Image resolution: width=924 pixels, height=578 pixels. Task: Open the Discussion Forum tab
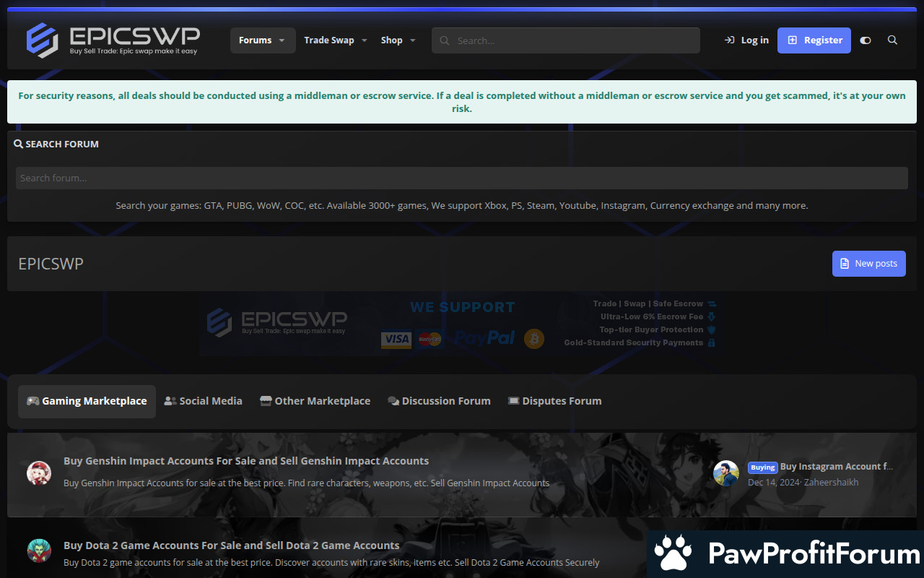coord(439,401)
